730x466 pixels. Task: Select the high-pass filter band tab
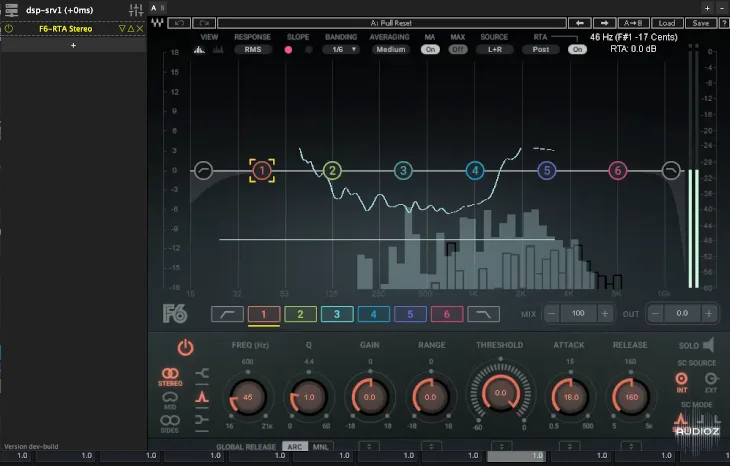[227, 314]
